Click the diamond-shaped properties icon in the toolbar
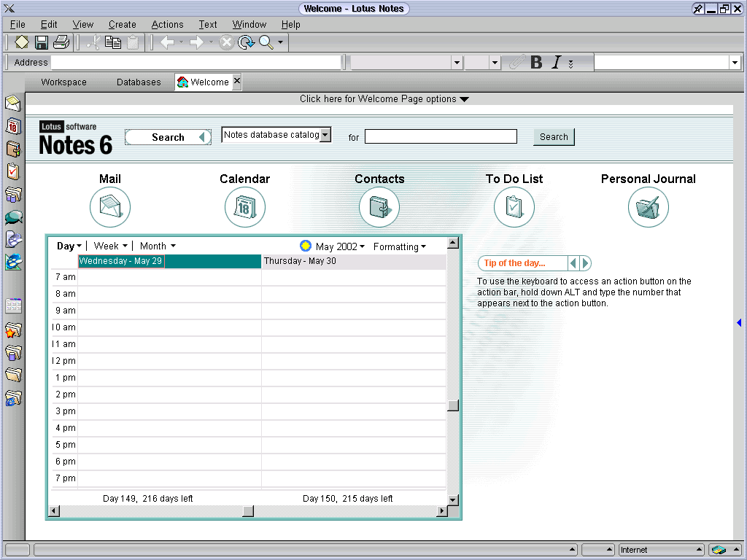Screen dimensions: 747x560 coord(21,42)
